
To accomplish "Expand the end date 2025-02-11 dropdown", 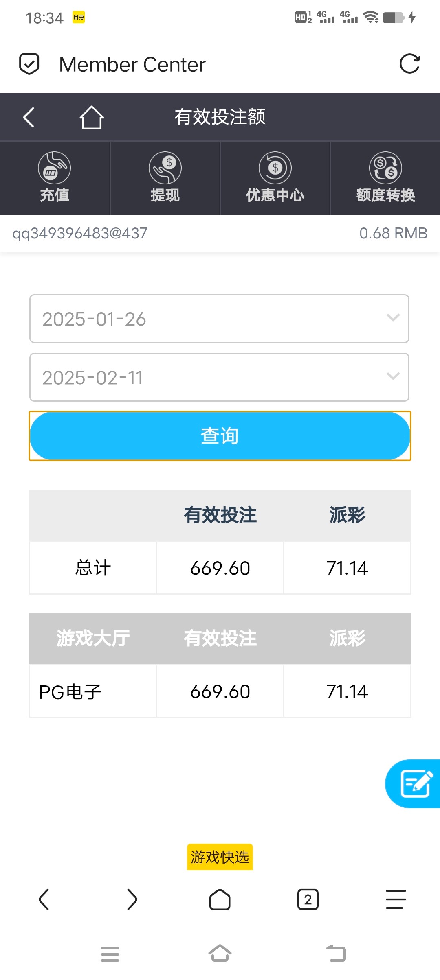I will pyautogui.click(x=219, y=377).
